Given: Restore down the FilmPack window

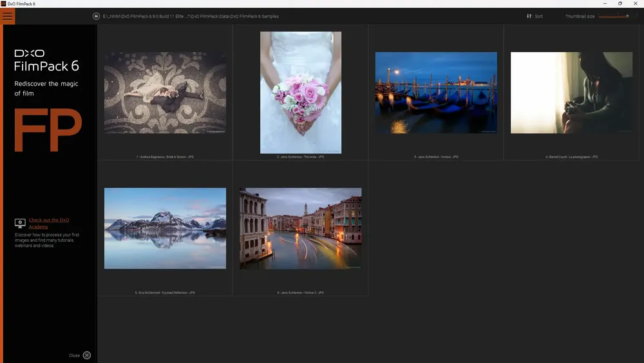Looking at the screenshot, I should click(620, 4).
